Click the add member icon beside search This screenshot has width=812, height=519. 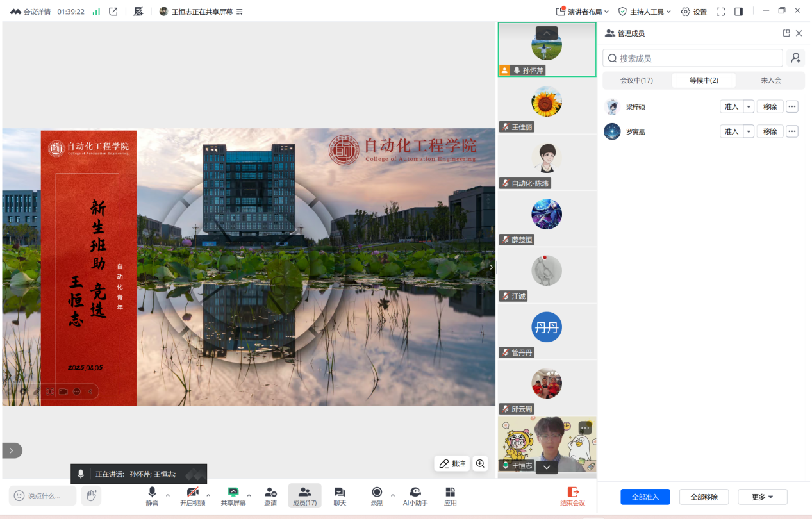pos(795,58)
